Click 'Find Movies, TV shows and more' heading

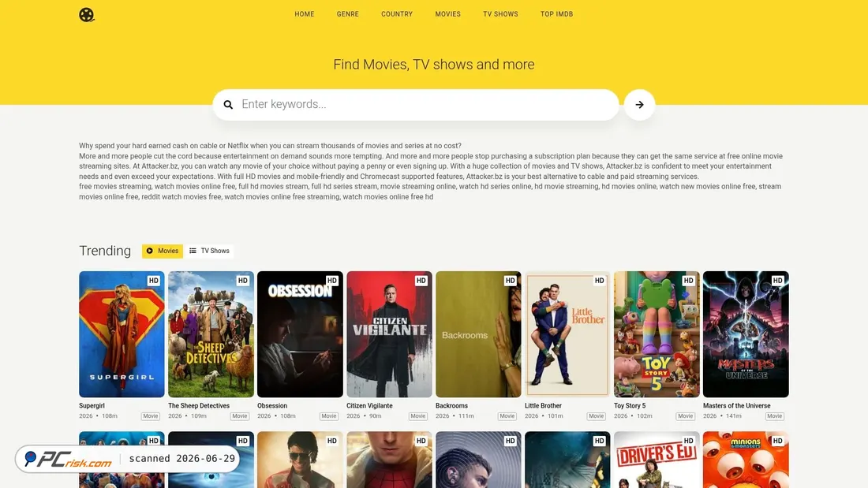click(x=434, y=64)
